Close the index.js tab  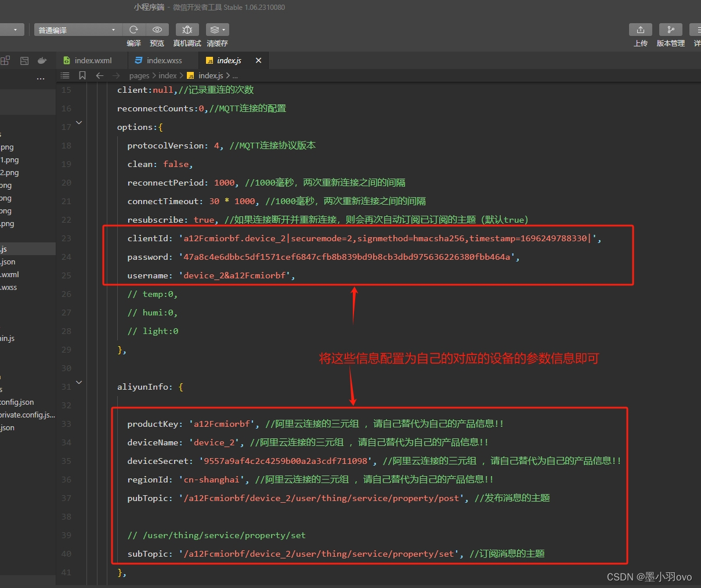pyautogui.click(x=258, y=60)
